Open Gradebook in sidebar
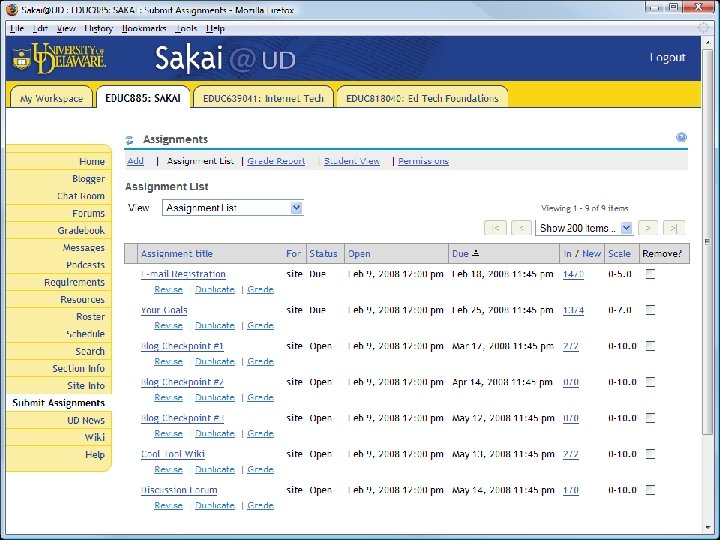This screenshot has width=720, height=540. pos(81,230)
